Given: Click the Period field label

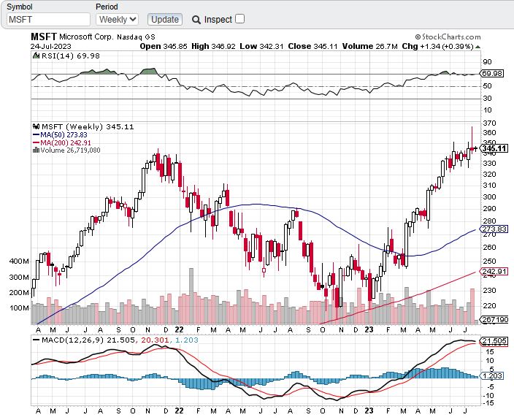Looking at the screenshot, I should point(107,7).
